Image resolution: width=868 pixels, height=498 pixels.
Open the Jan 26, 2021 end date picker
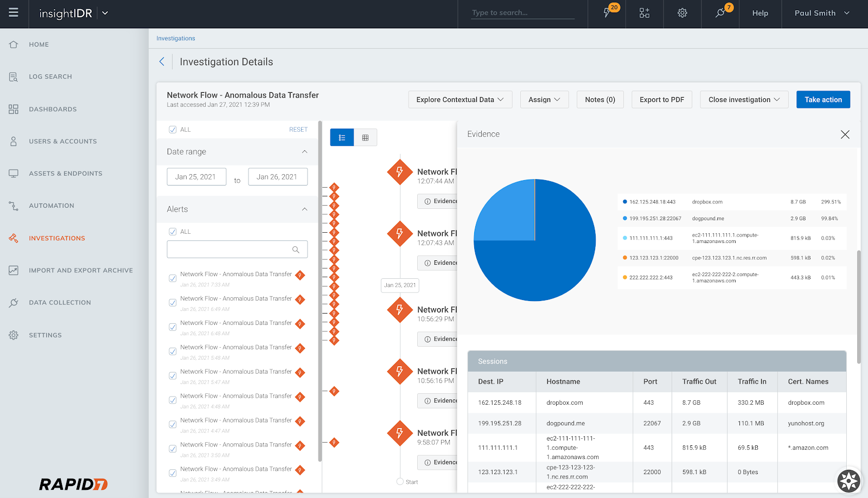point(278,177)
